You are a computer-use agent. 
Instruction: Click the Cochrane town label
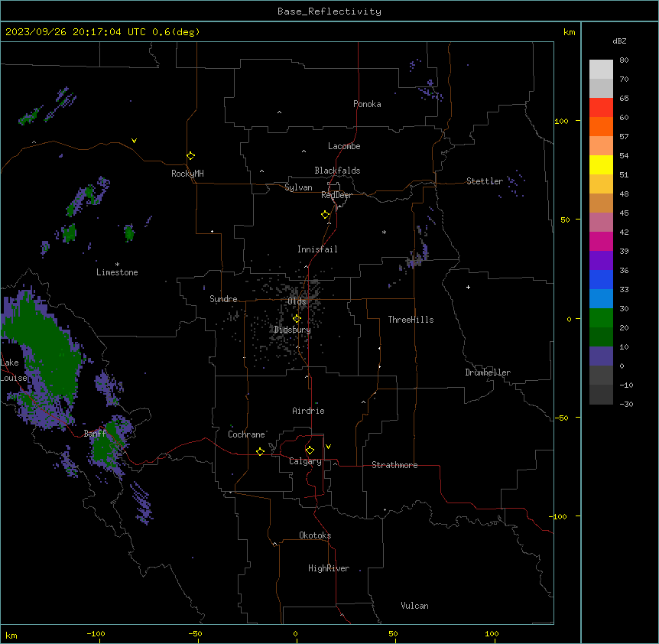(x=246, y=434)
